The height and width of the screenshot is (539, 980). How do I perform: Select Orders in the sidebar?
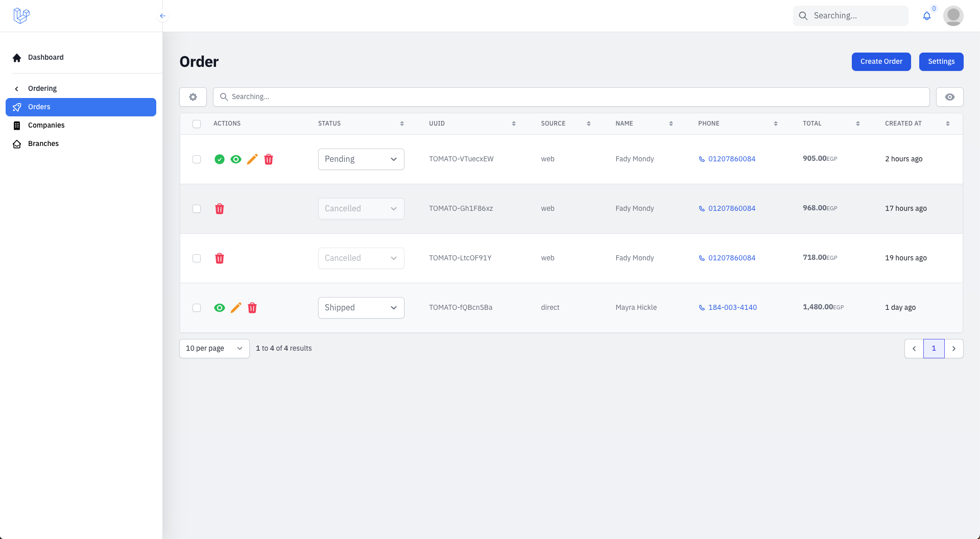coord(81,107)
